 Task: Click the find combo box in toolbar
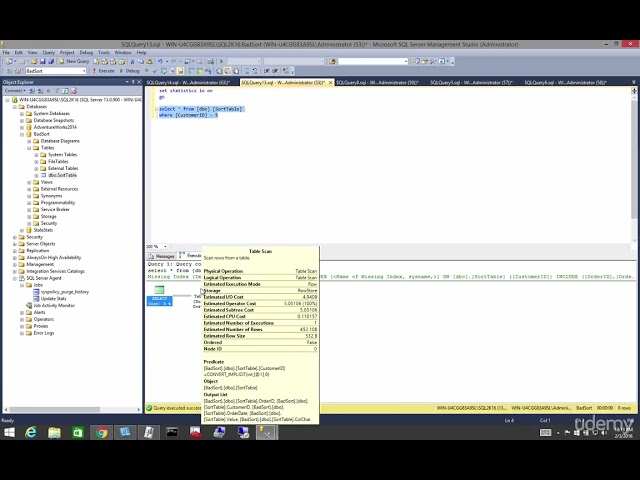click(x=373, y=61)
